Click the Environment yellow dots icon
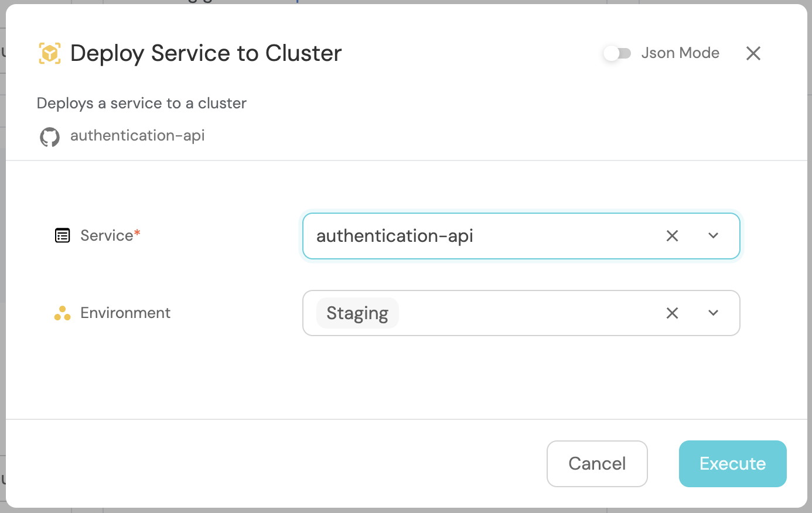 [62, 313]
